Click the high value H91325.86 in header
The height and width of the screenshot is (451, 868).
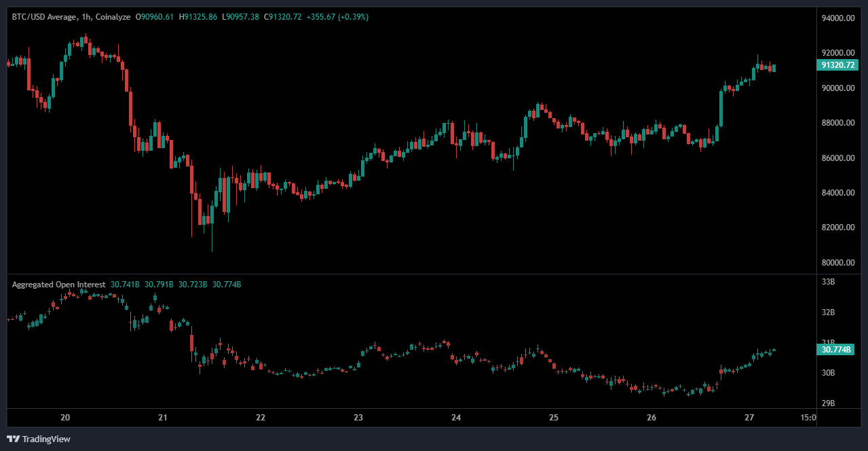[198, 17]
